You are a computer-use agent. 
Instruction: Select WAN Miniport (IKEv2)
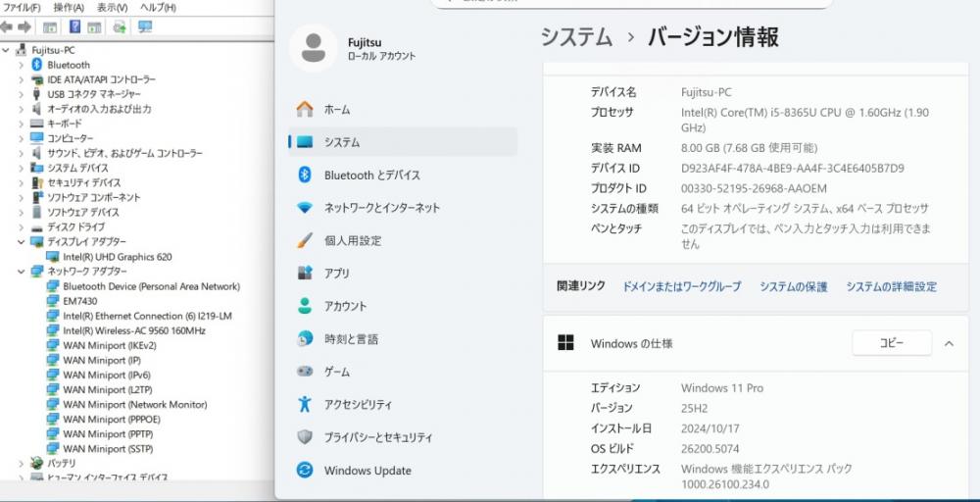110,345
